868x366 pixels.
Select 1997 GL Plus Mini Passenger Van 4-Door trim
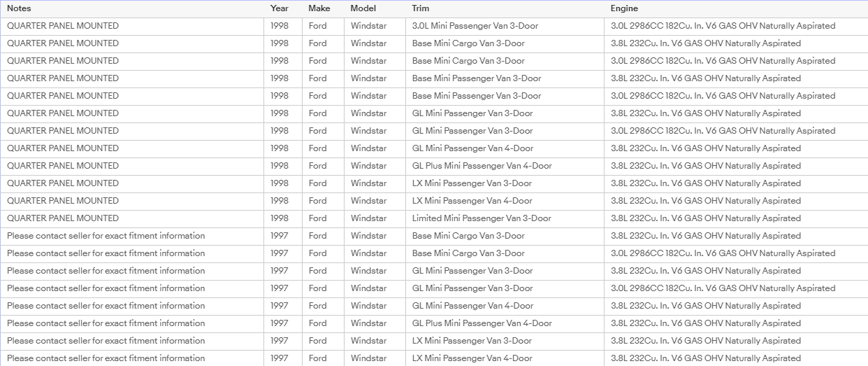pos(482,323)
